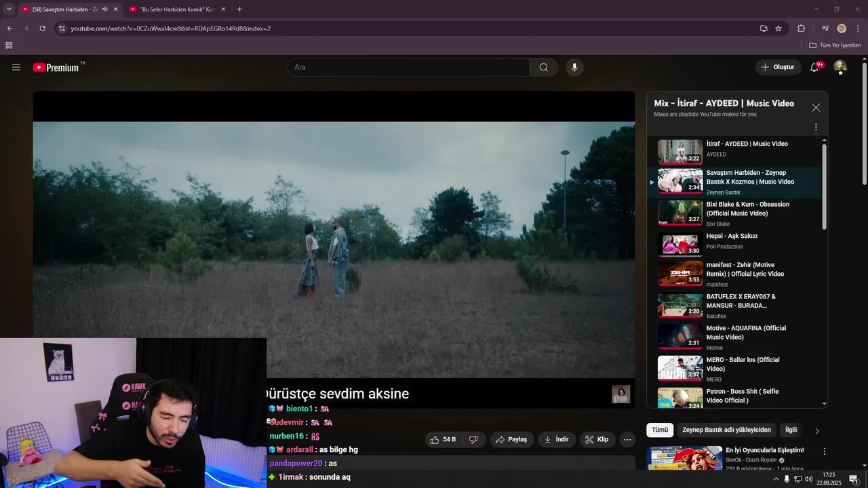Image resolution: width=868 pixels, height=488 pixels.
Task: Open a new browser tab
Action: (239, 9)
